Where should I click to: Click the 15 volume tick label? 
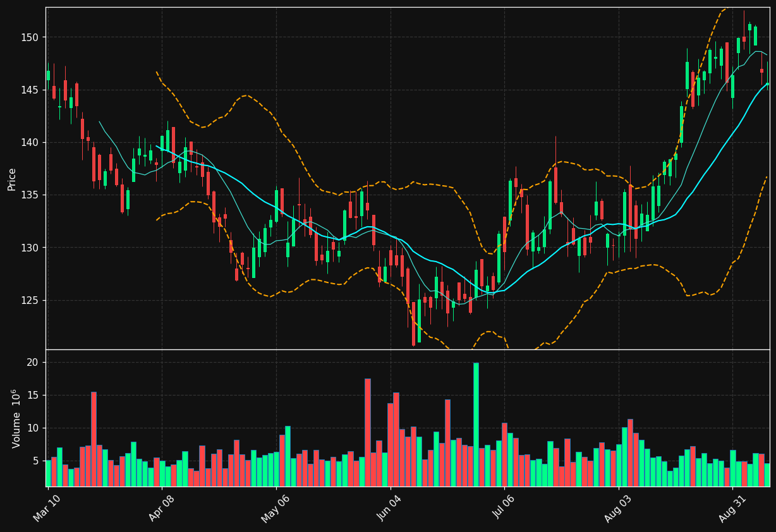coord(32,396)
